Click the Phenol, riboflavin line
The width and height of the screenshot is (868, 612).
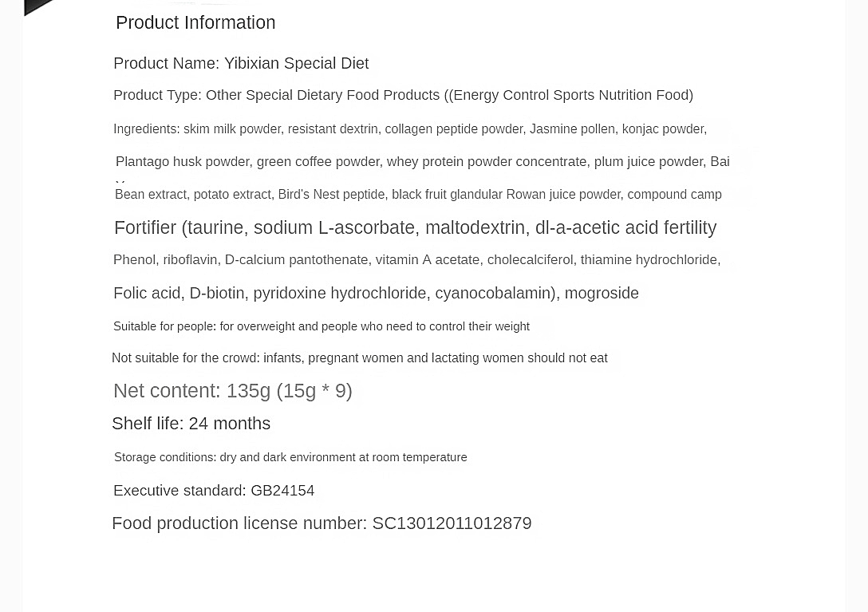click(416, 260)
